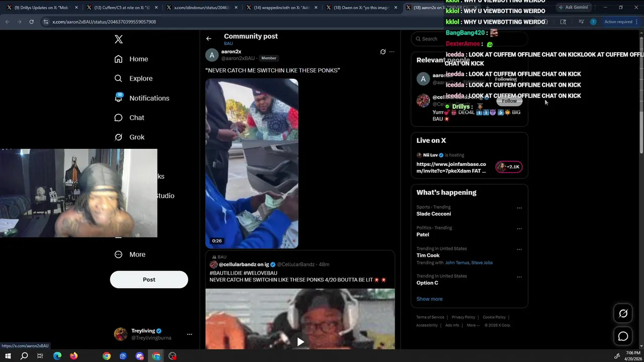Viewport: 644px width, 362px height.
Task: Play the quoted post video
Action: point(300,342)
